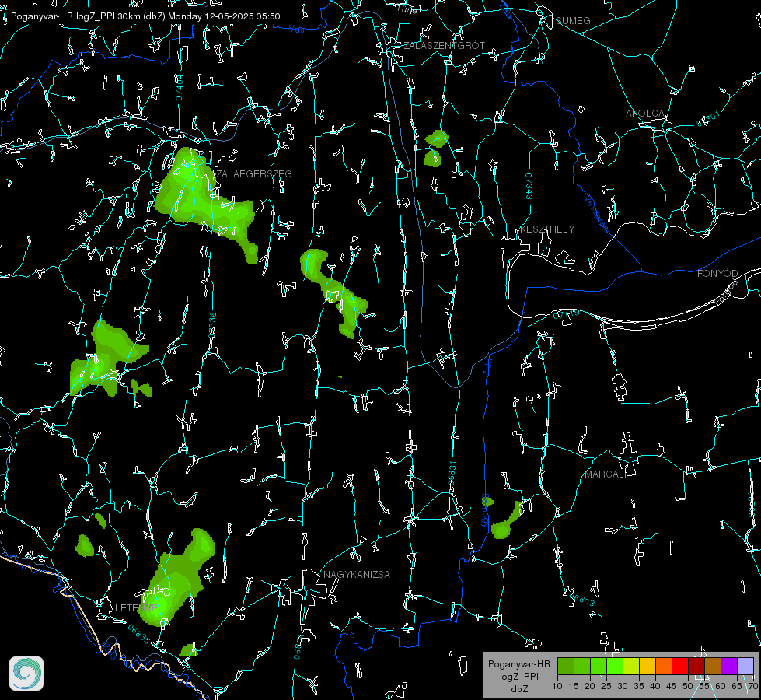
Task: Select road number label 06831
Action: click(x=452, y=474)
